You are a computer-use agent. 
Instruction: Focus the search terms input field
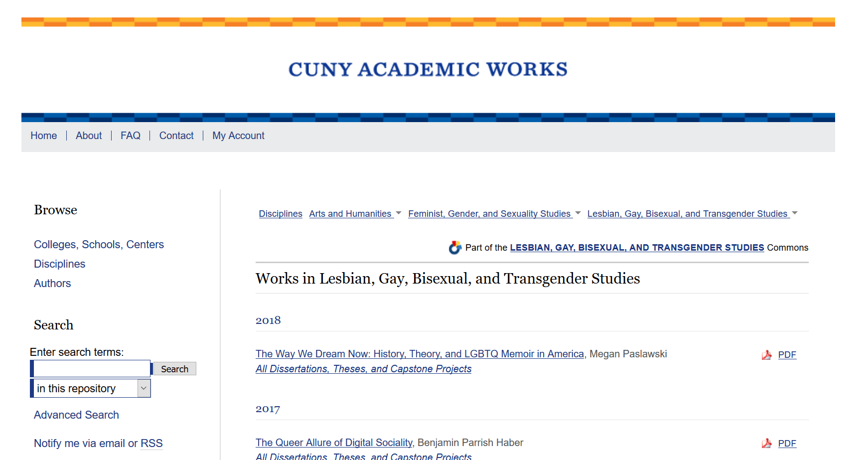(x=92, y=369)
